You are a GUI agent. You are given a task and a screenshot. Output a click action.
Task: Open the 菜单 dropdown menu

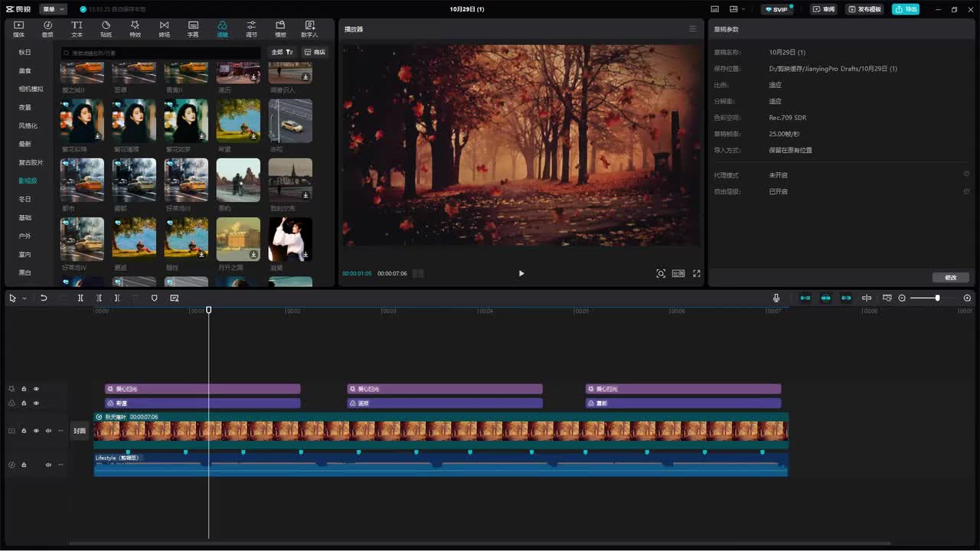(x=53, y=9)
